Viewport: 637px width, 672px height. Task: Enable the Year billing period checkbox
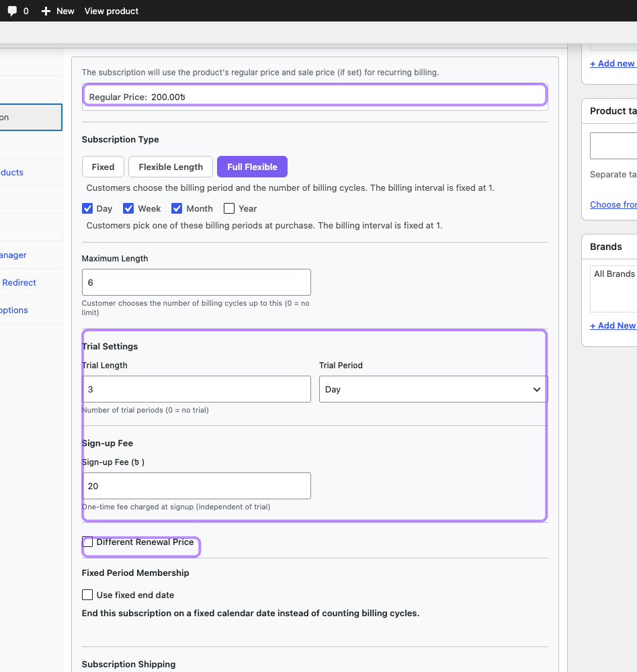(x=229, y=209)
